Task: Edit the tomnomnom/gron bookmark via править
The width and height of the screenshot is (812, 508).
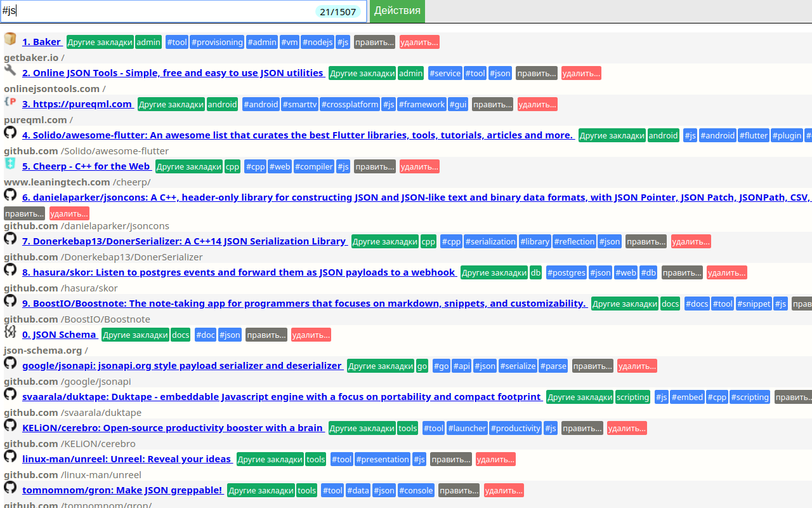Action: coord(459,490)
